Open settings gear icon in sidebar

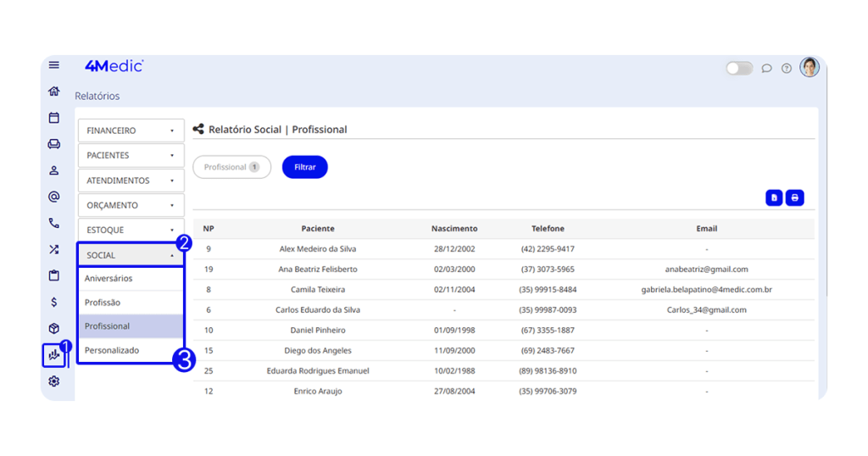54,381
